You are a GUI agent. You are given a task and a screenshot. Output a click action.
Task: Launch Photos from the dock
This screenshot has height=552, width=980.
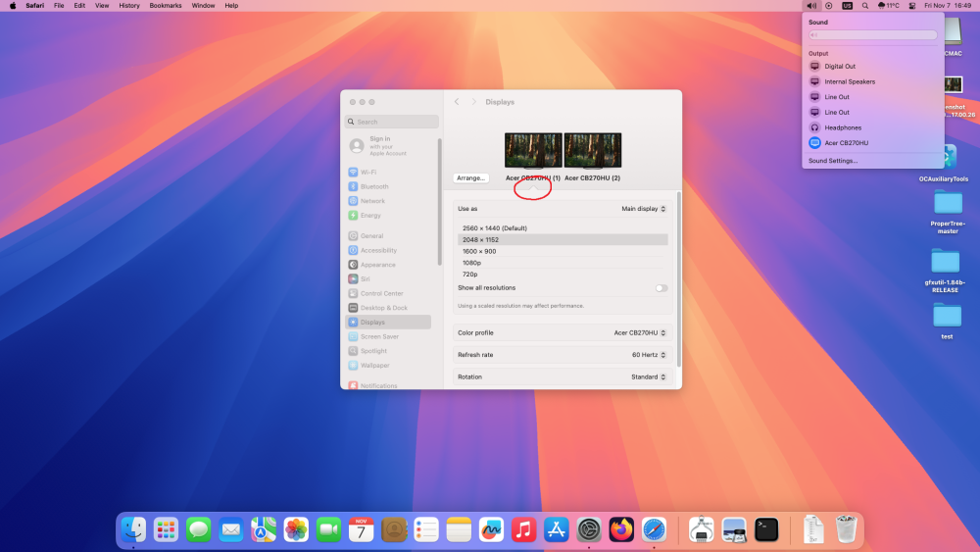point(296,529)
